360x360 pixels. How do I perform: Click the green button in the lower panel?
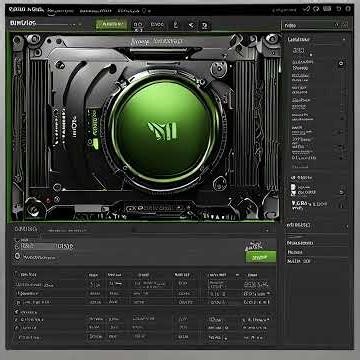point(261,257)
